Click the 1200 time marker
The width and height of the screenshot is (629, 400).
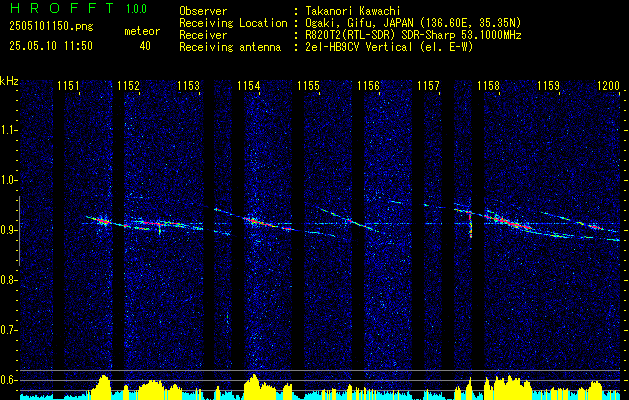(x=609, y=86)
